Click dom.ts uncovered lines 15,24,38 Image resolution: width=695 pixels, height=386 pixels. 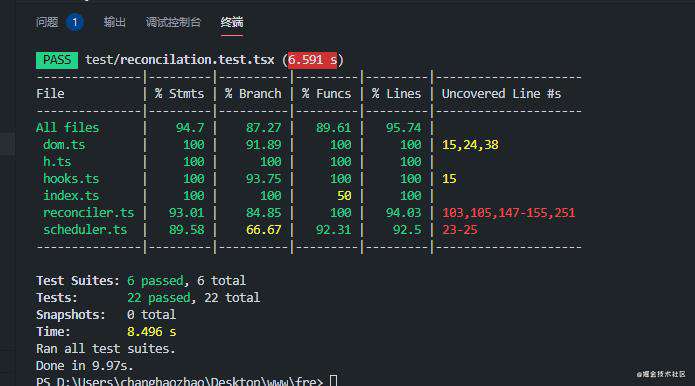[x=470, y=144]
